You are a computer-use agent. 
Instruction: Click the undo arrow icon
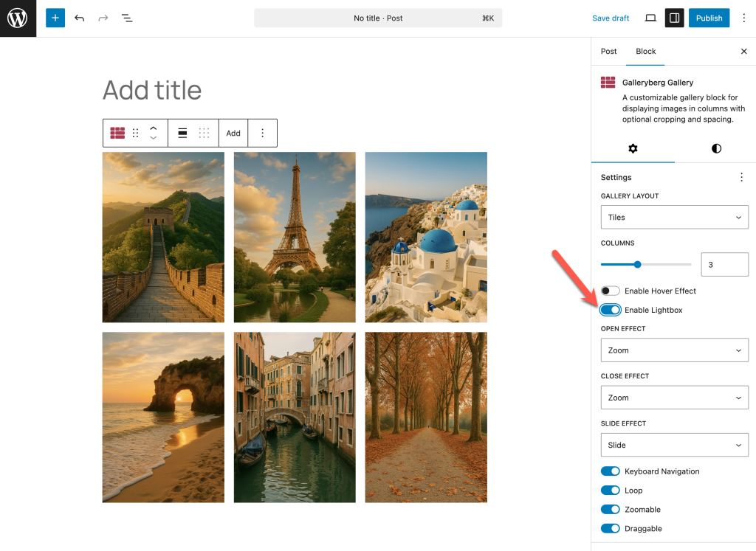pyautogui.click(x=79, y=18)
